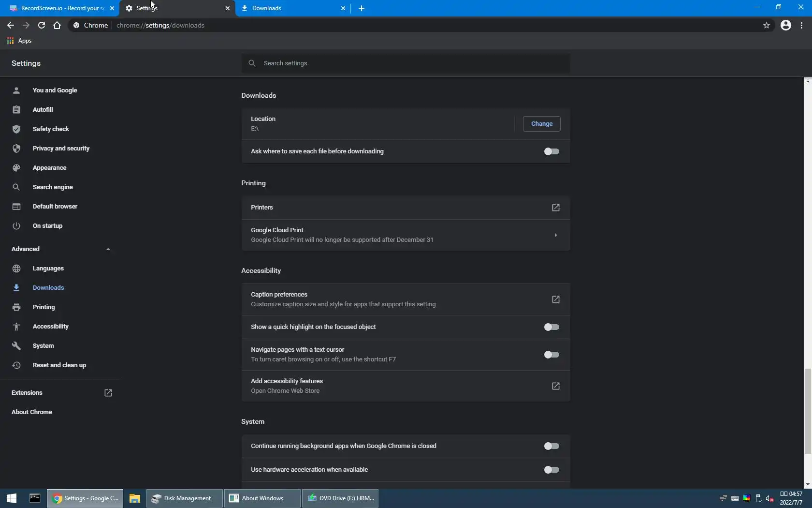Click the On startup power icon

[16, 226]
